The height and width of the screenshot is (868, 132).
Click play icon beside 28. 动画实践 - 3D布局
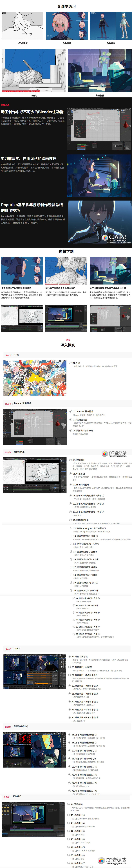coord(70,667)
